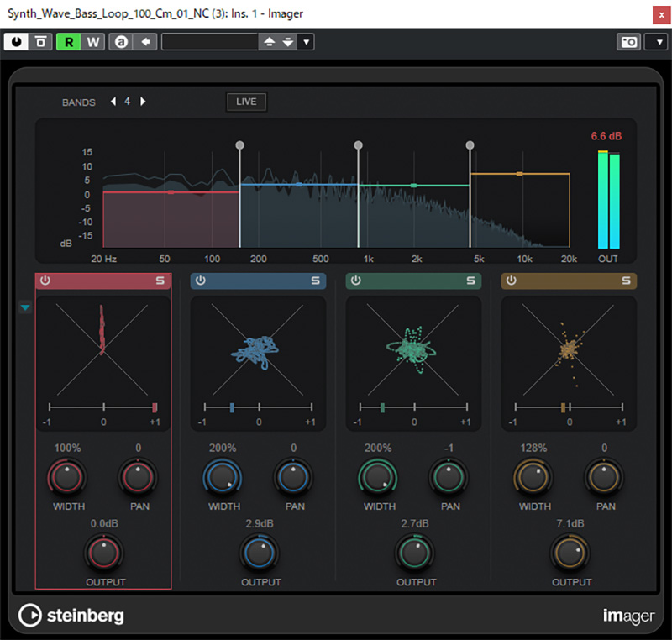The width and height of the screenshot is (672, 640).
Task: Click the orange band output value 7.1dB
Action: pyautogui.click(x=570, y=524)
